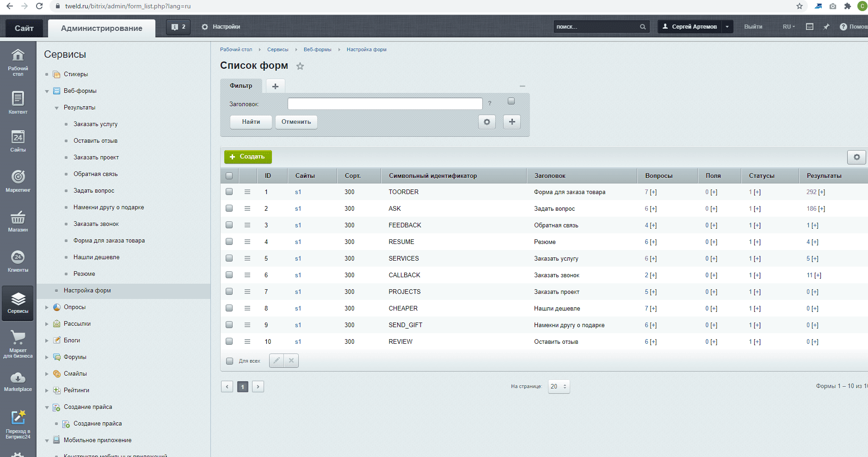Check the row for SEND_GIFT form

tap(229, 325)
